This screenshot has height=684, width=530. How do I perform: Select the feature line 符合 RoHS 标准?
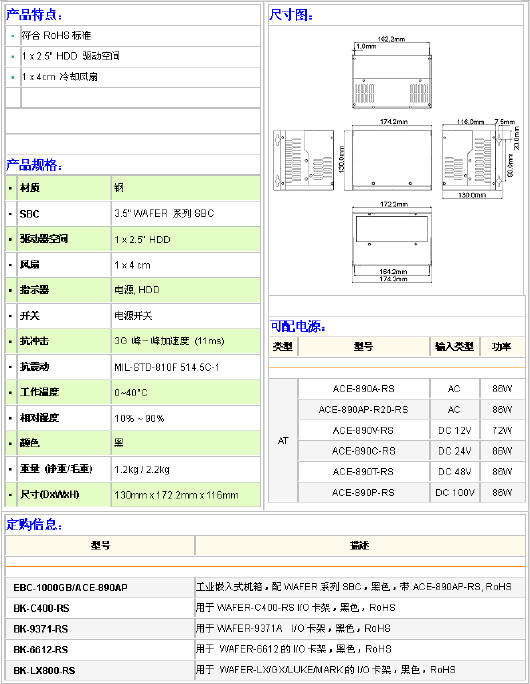click(56, 35)
